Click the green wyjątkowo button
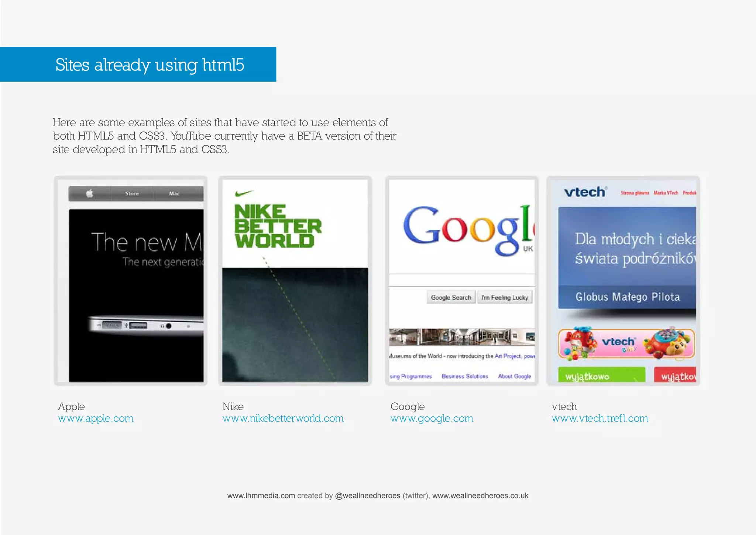The image size is (756, 535). pos(602,374)
